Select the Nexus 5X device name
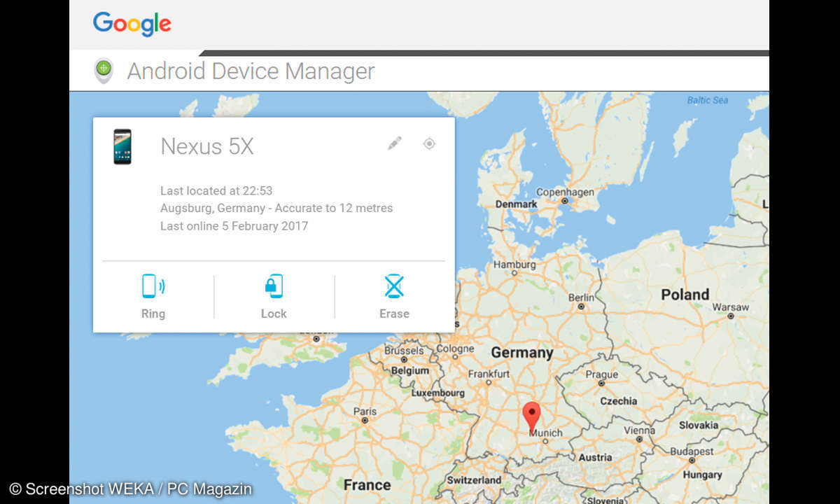This screenshot has height=504, width=840. coord(207,146)
